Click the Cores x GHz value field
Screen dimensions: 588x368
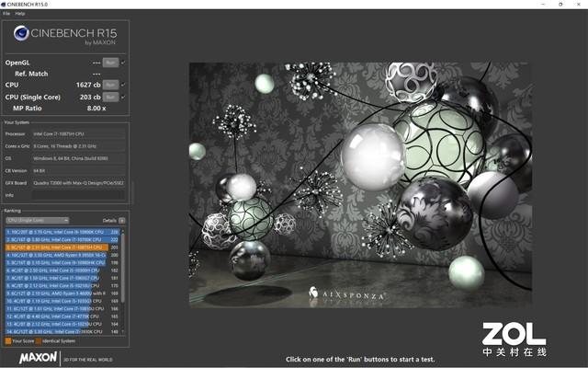click(78, 146)
